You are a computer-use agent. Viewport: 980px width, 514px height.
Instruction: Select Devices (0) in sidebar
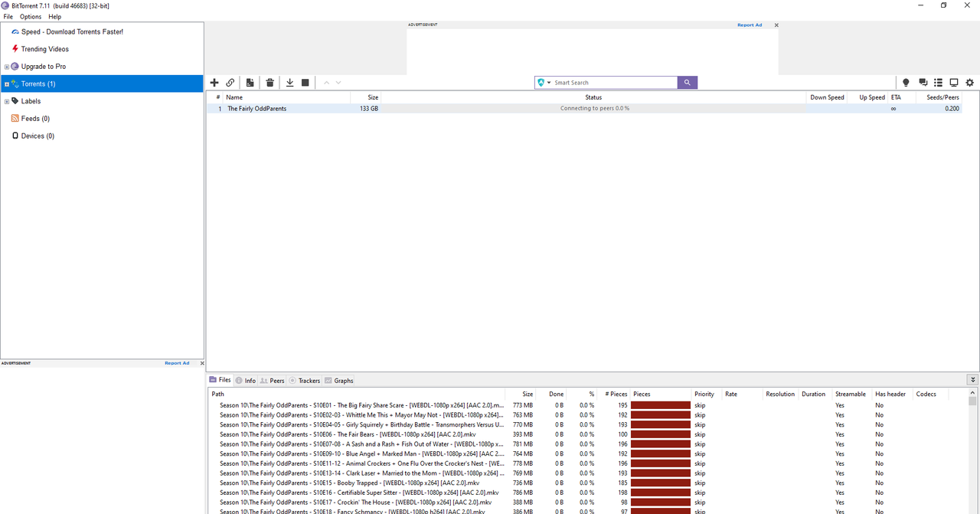click(x=38, y=136)
